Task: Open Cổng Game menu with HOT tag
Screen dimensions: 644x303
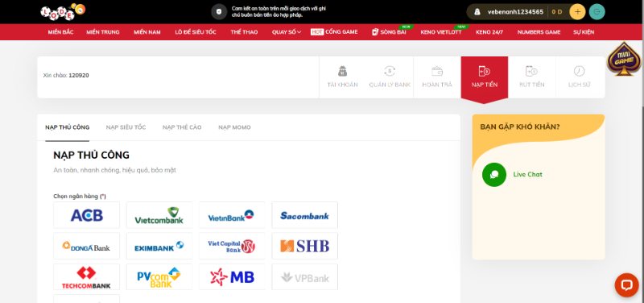Action: click(334, 32)
